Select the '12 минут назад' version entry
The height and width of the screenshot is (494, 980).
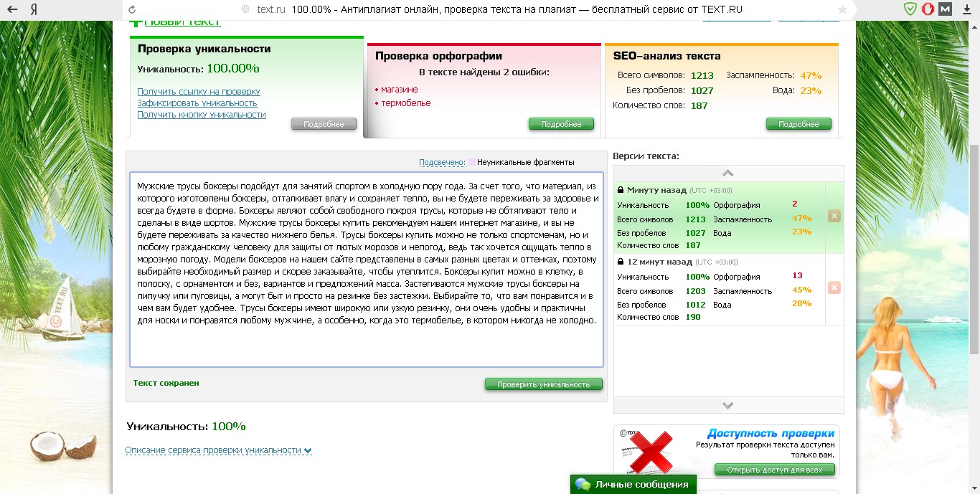[719, 290]
